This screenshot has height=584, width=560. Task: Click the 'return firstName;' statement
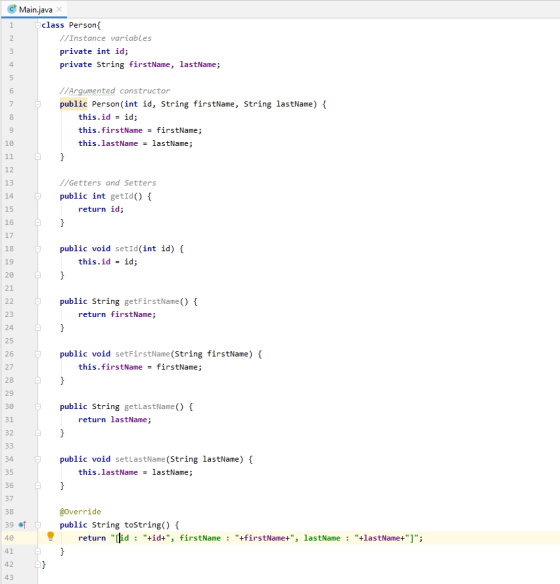(117, 314)
